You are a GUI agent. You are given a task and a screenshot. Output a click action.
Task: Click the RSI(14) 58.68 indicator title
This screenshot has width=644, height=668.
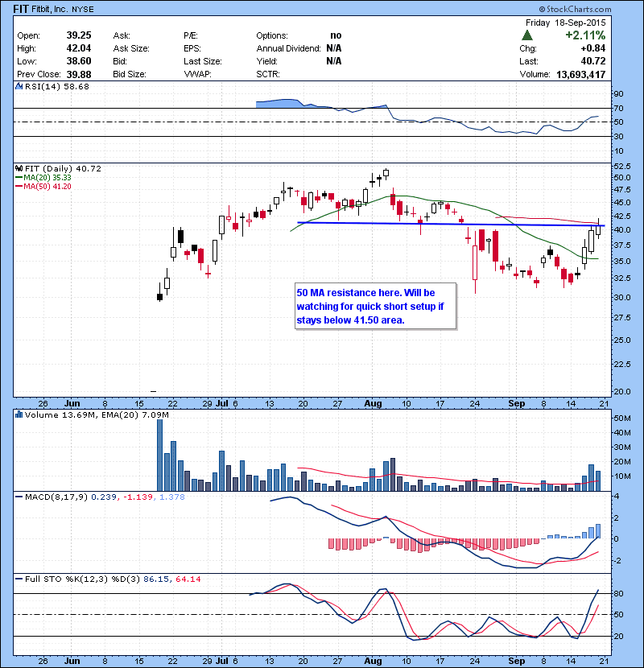tap(57, 86)
